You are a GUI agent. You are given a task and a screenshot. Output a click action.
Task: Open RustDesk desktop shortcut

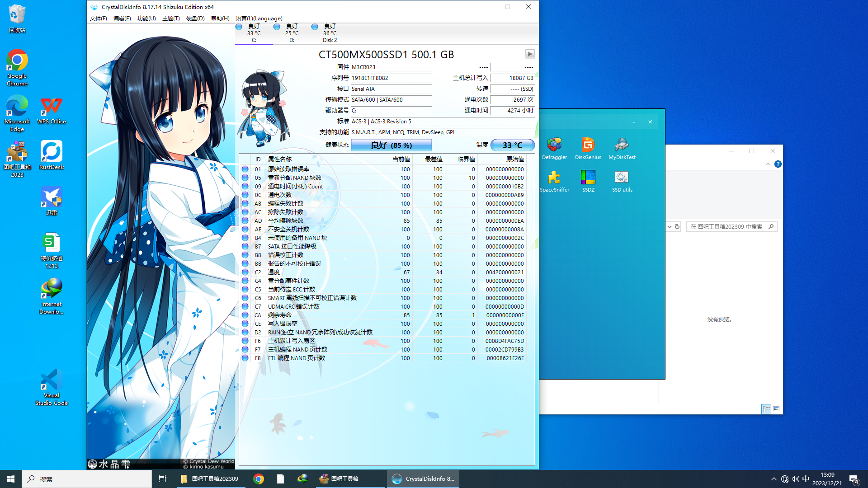coord(52,155)
